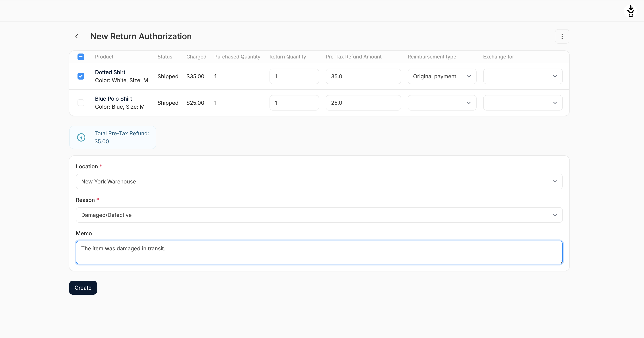Image resolution: width=644 pixels, height=338 pixels.
Task: Click inside the Memo text area
Action: click(319, 252)
